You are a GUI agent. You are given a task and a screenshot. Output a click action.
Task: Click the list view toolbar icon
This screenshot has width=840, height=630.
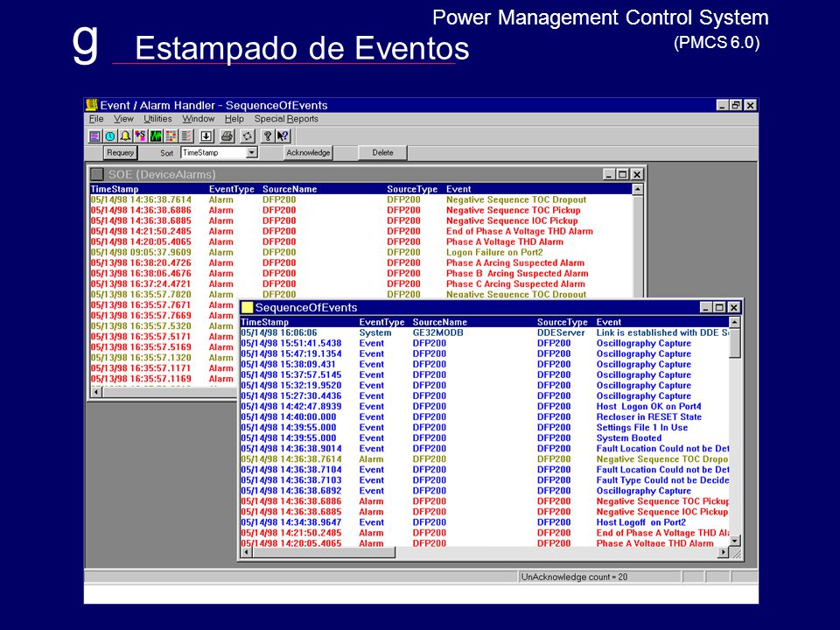tap(94, 136)
